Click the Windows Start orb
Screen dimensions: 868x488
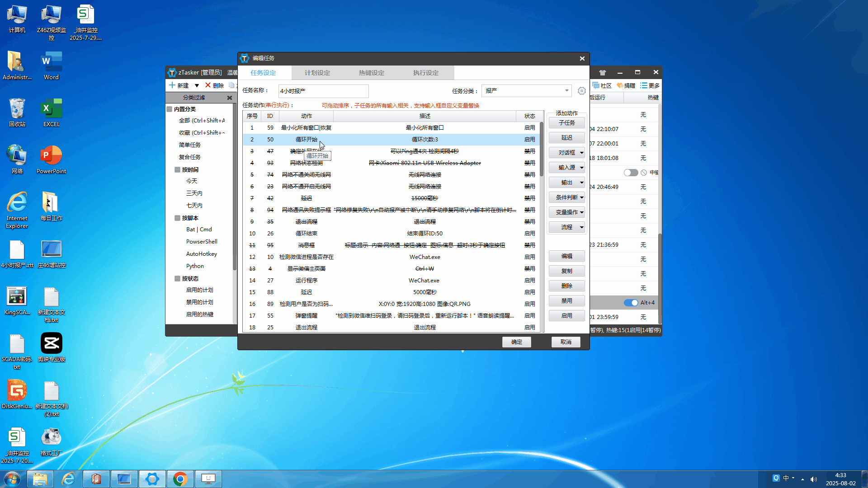pos(12,479)
